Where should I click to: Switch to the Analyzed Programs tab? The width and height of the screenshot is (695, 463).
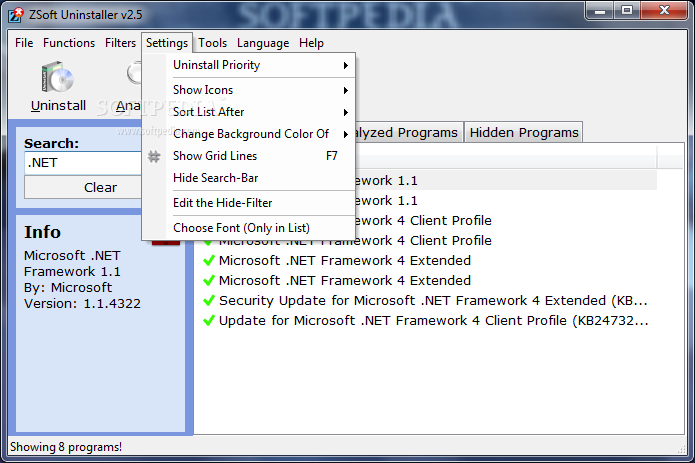click(407, 132)
